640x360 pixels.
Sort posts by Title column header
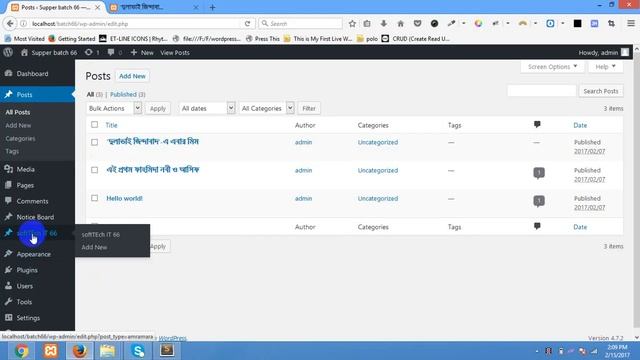click(x=111, y=125)
